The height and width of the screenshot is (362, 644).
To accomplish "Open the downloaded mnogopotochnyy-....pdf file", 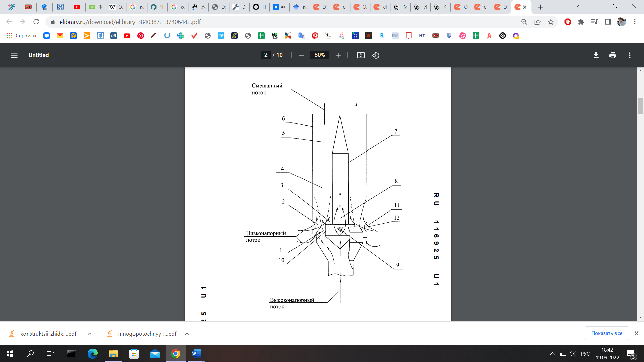I will (x=142, y=334).
